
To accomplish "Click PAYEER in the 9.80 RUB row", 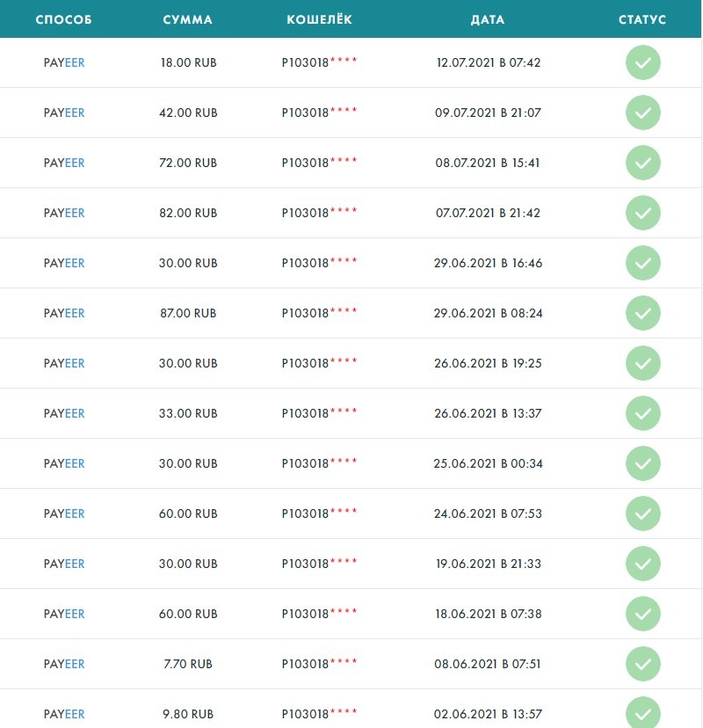I will click(x=64, y=714).
